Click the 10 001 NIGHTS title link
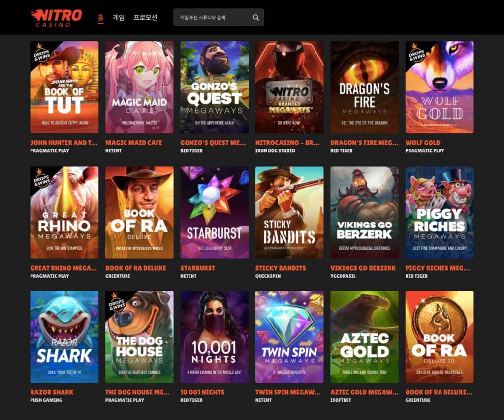504x420 pixels. tap(202, 392)
